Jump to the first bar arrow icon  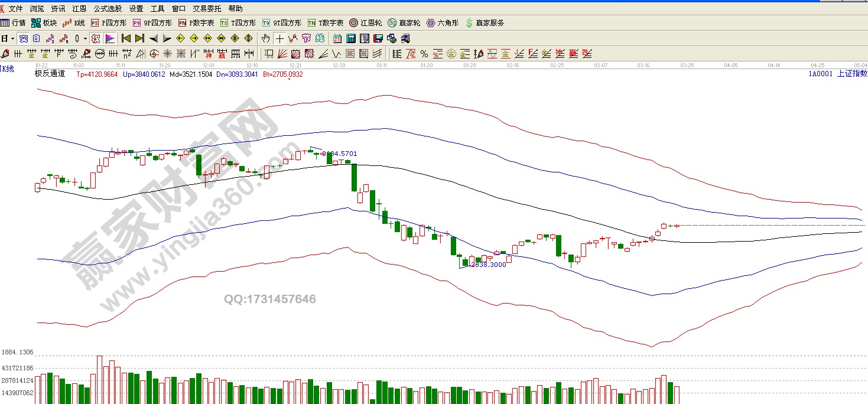pos(126,38)
